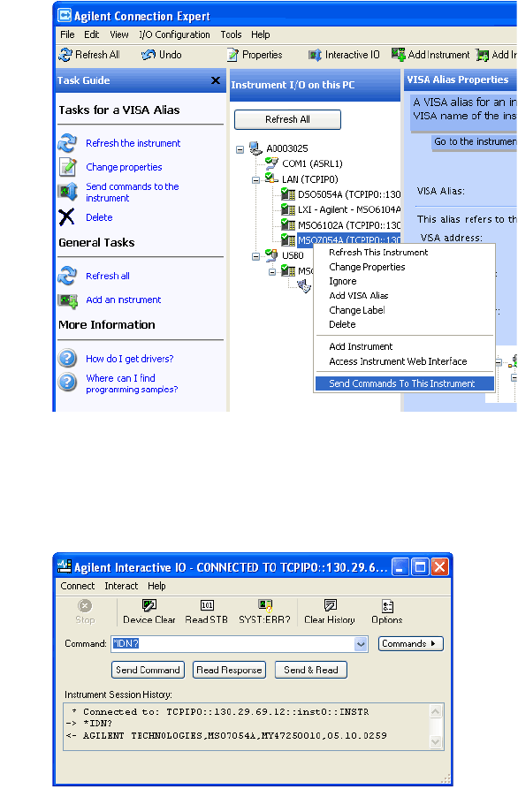Image resolution: width=518 pixels, height=812 pixels.
Task: Click the SYST:ERR? icon
Action: (265, 605)
